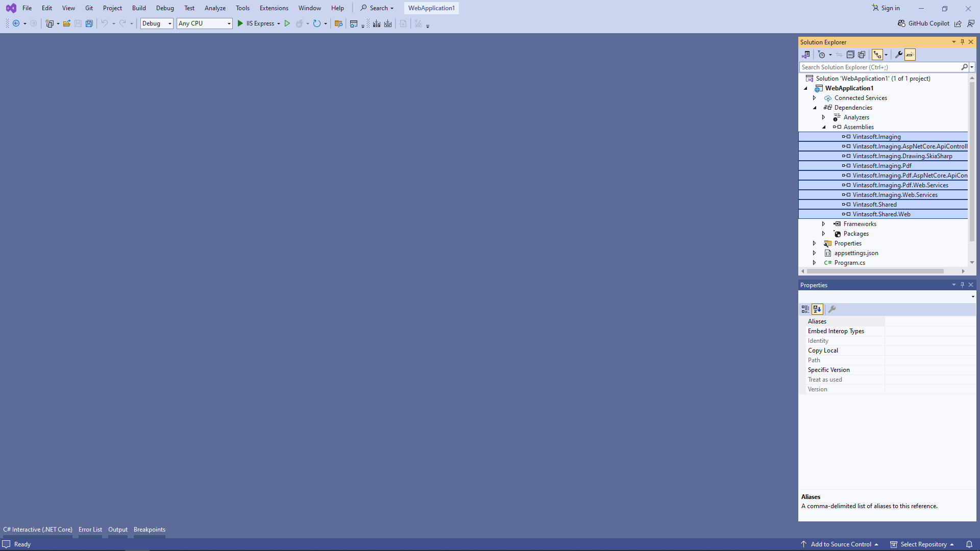Click Pending Changes Filter clock icon
Image resolution: width=980 pixels, height=551 pixels.
tap(821, 55)
